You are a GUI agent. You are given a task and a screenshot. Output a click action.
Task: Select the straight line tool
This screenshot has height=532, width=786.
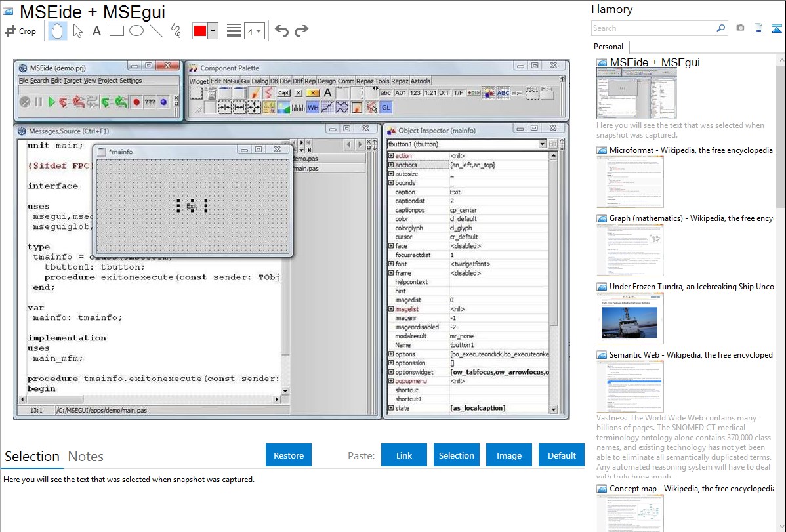point(155,31)
